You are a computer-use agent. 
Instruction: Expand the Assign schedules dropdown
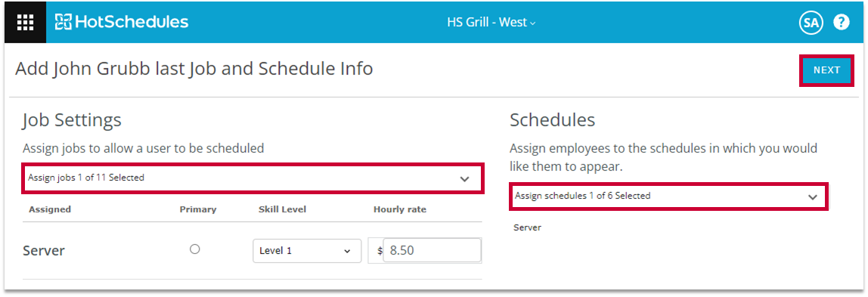[668, 196]
